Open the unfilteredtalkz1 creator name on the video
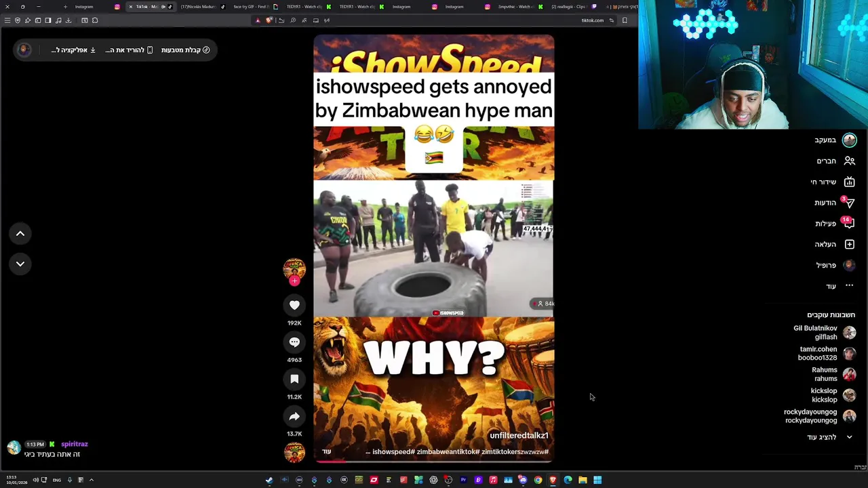 point(519,435)
